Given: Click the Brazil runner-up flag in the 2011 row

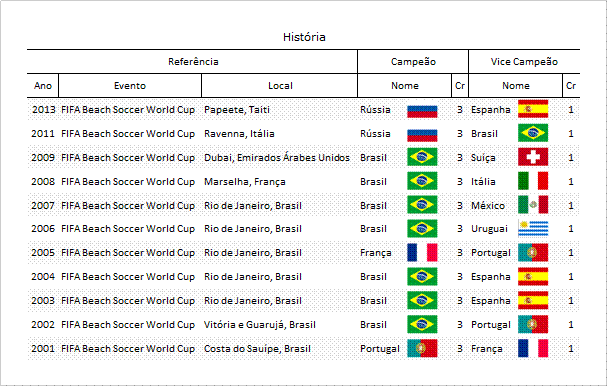Looking at the screenshot, I should [x=533, y=133].
